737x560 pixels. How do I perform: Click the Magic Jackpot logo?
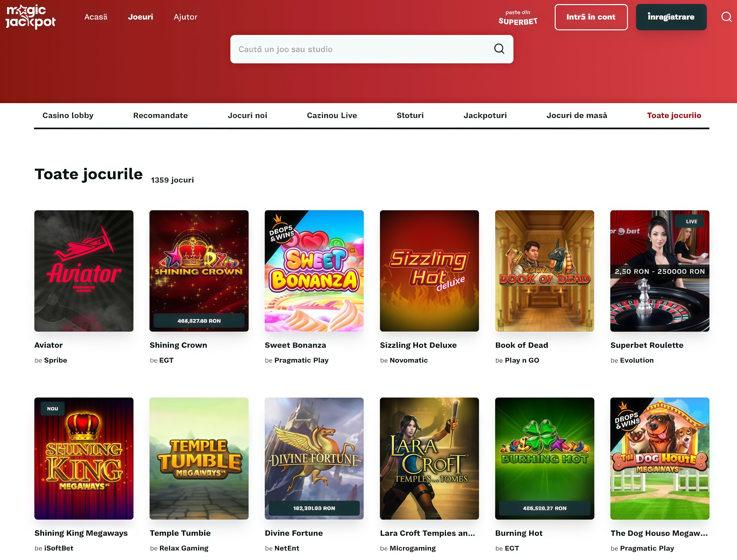point(31,17)
